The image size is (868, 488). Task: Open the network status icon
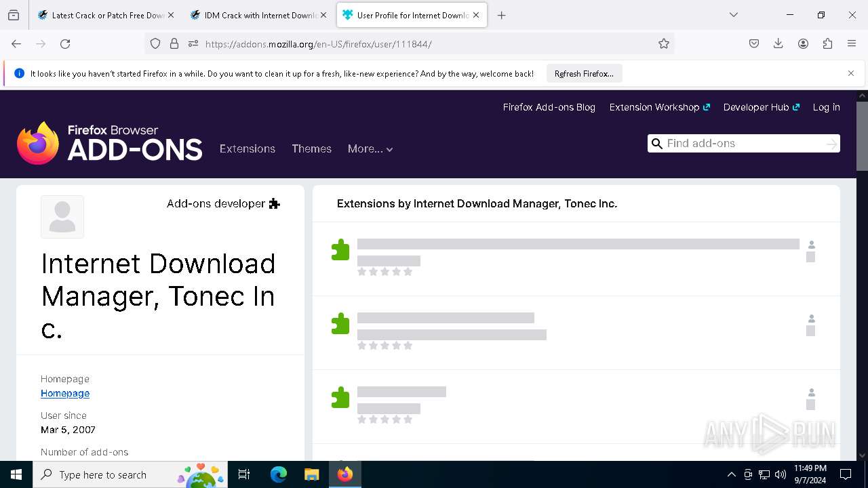(x=764, y=474)
